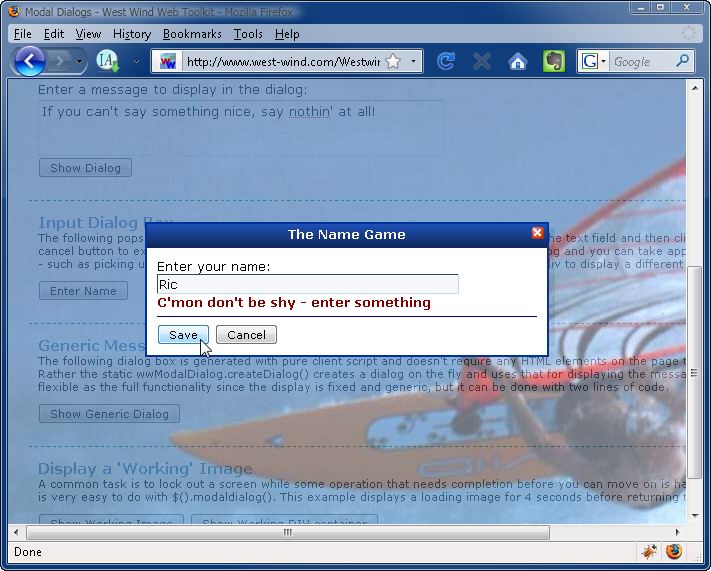Go to Home page icon
Viewport: 711px width, 571px height.
(x=518, y=62)
